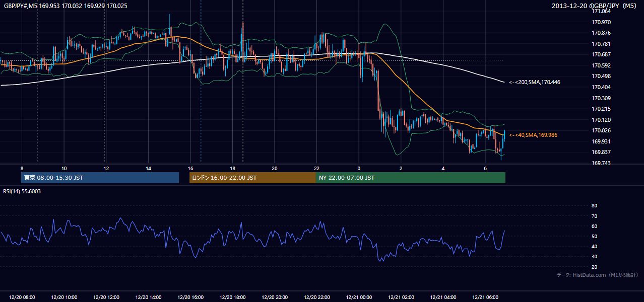Click bottom date label 12/20 10:00
Image resolution: width=644 pixels, height=302 pixels.
coord(64,297)
